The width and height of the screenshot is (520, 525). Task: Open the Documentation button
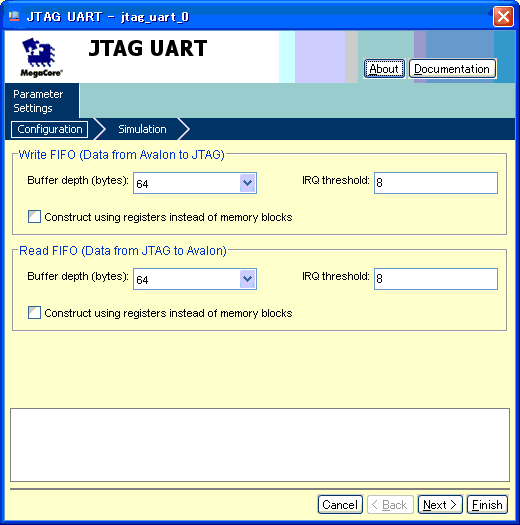pyautogui.click(x=452, y=69)
